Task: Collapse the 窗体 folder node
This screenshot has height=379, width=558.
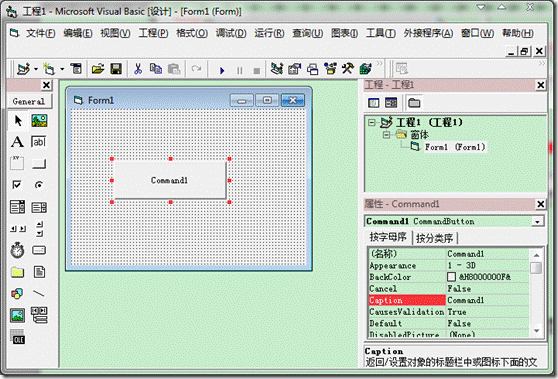Action: (386, 135)
